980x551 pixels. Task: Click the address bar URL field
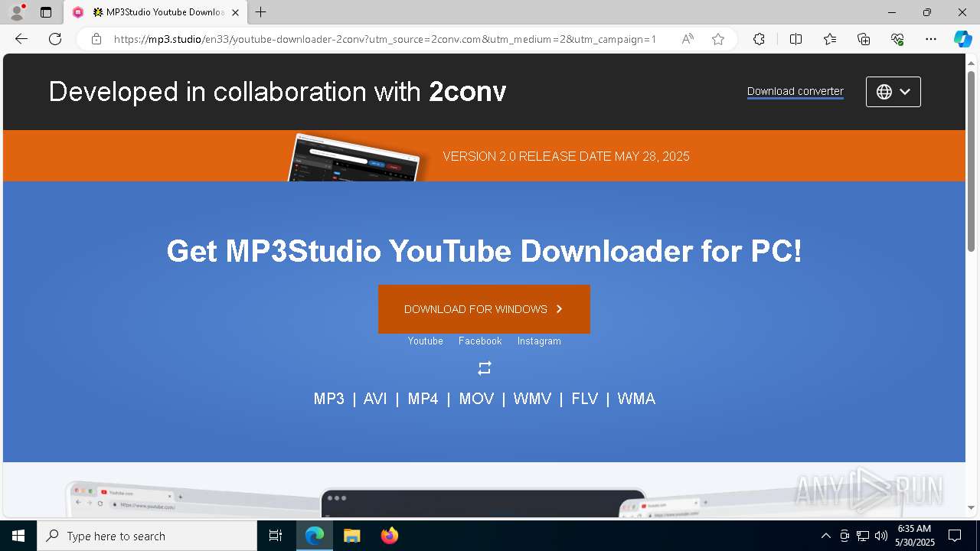coord(384,39)
